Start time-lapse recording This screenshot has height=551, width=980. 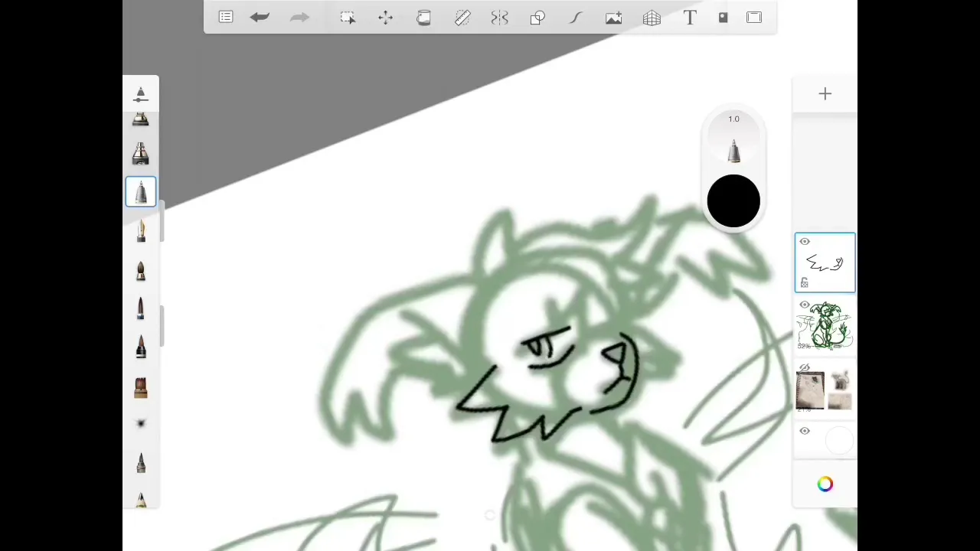pos(723,17)
